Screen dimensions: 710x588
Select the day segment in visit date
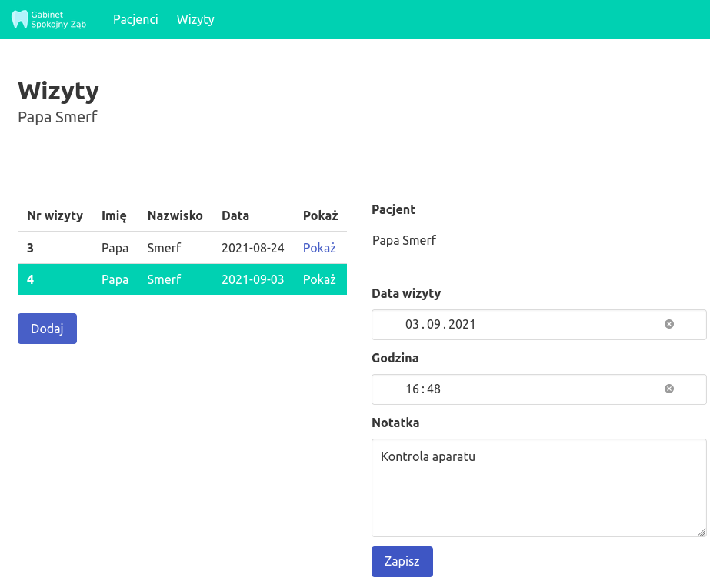[x=412, y=325]
